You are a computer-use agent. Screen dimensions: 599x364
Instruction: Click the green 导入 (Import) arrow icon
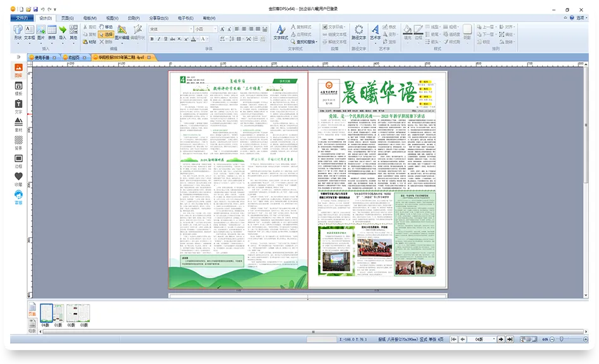[62, 32]
